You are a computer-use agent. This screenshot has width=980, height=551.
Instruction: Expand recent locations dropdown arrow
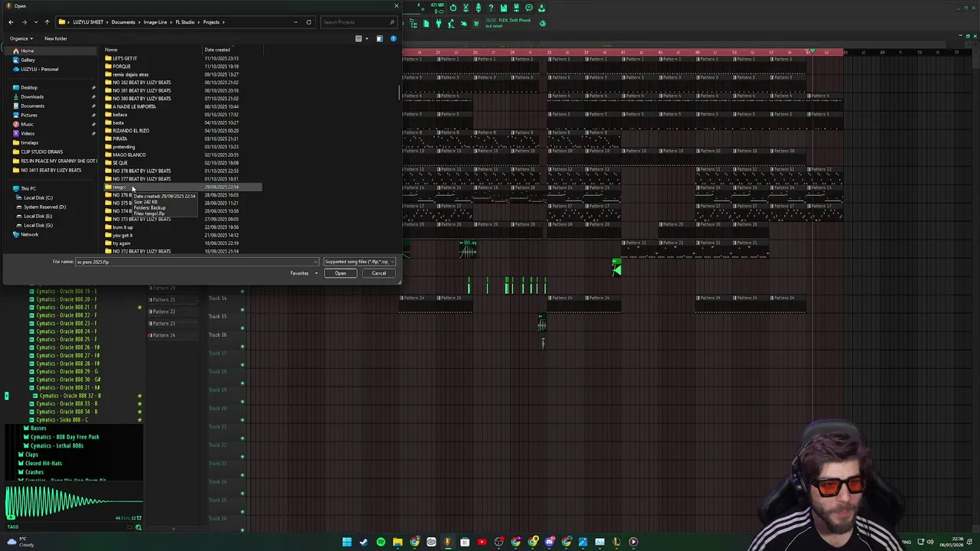pos(36,22)
